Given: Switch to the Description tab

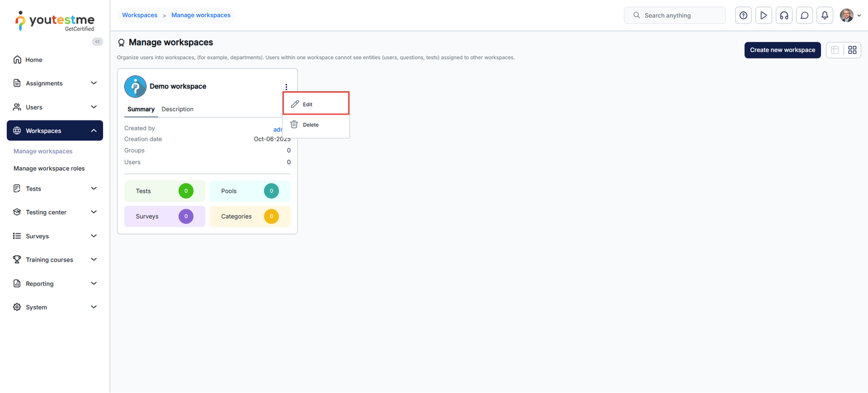Looking at the screenshot, I should coord(177,109).
